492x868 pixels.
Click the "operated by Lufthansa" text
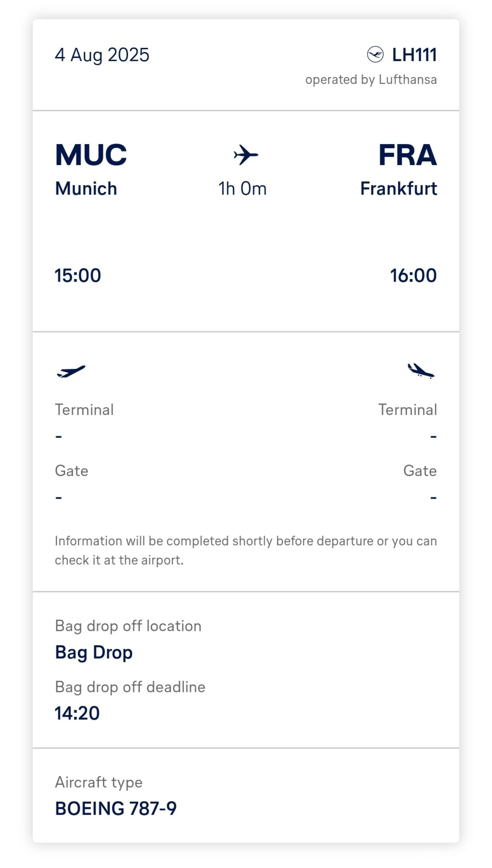[371, 80]
